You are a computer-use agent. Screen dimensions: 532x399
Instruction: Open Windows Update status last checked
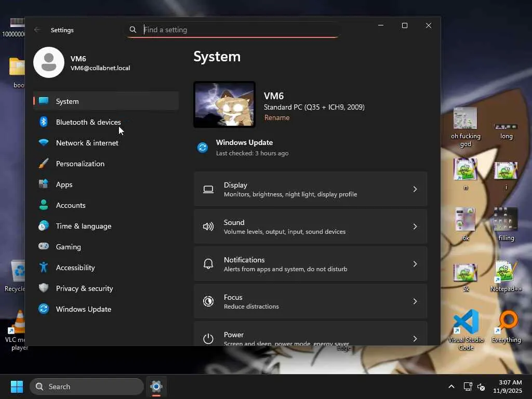click(244, 148)
